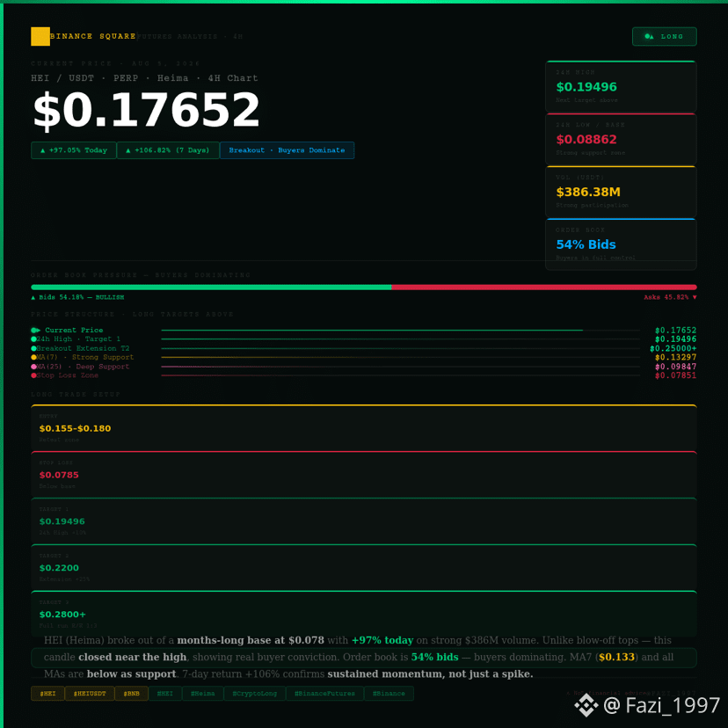Click the $0.09847 MA(25) value
Image resolution: width=728 pixels, height=728 pixels.
click(675, 367)
